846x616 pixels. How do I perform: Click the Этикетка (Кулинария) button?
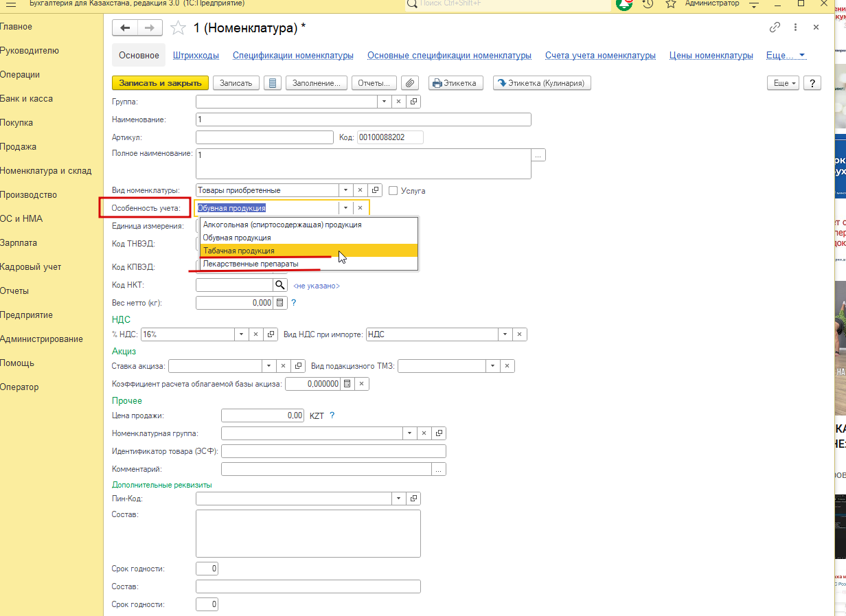coord(542,83)
